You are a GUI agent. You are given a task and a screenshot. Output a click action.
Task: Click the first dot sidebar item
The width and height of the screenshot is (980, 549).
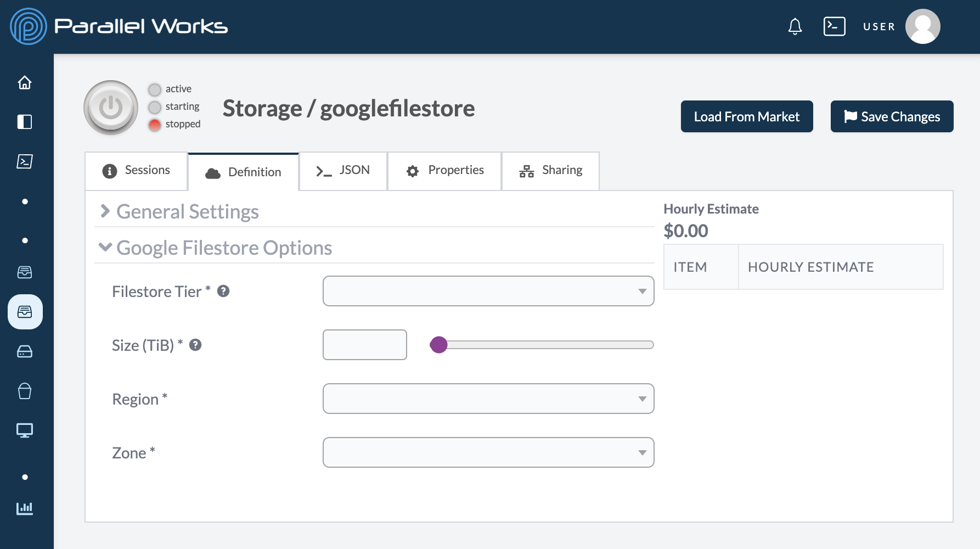[x=25, y=201]
